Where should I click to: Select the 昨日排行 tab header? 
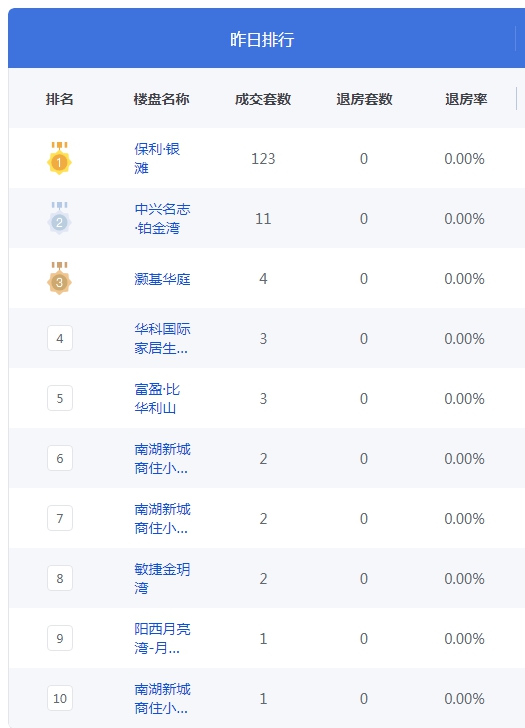click(x=262, y=39)
